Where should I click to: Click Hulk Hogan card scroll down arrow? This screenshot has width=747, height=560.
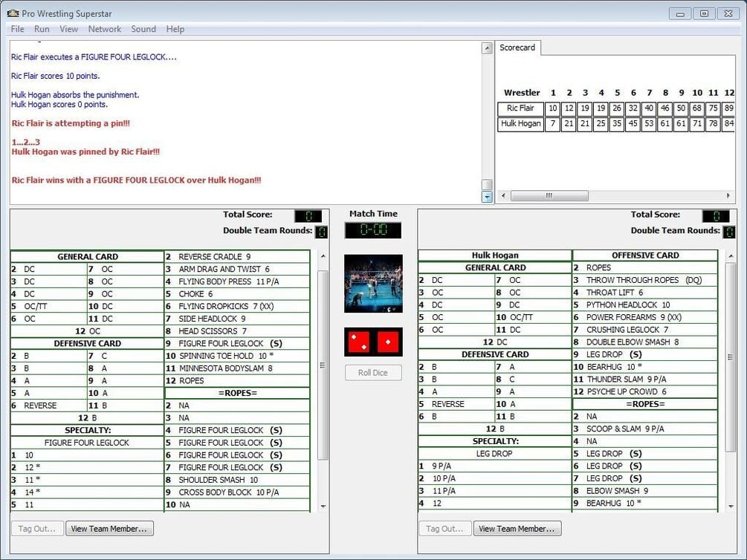click(x=731, y=507)
